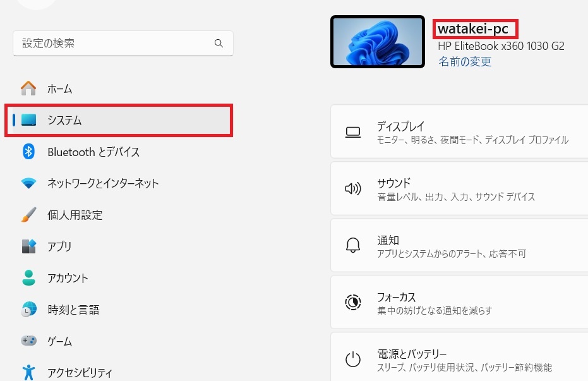Open Bluetooth とデバイス settings
The image size is (588, 381).
tap(119, 152)
